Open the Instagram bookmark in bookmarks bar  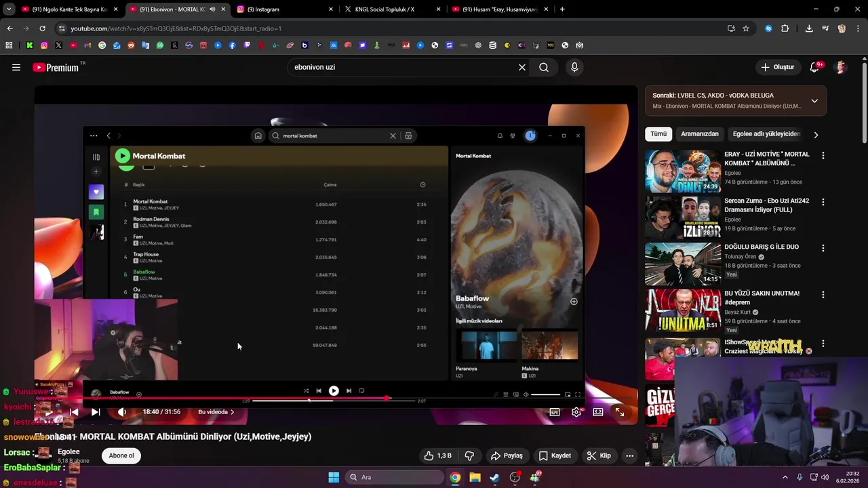coord(44,45)
